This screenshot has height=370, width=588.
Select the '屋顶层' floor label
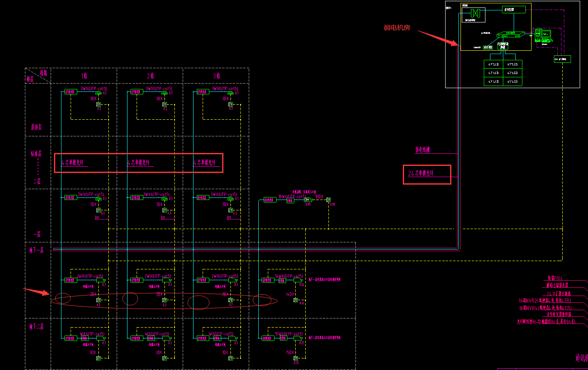click(x=36, y=127)
